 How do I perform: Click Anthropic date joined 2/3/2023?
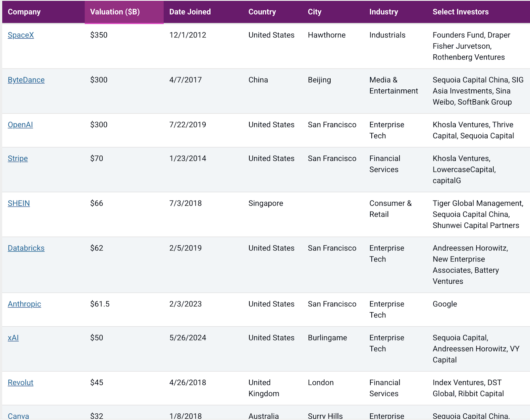click(185, 304)
